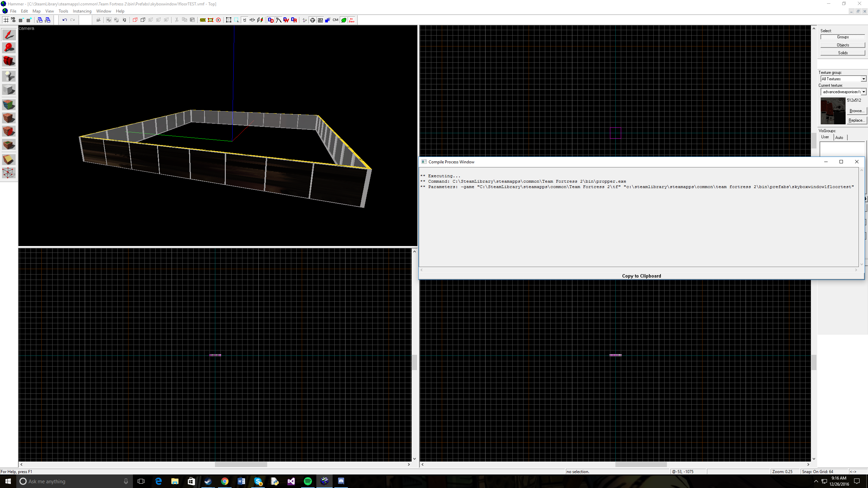Set selection mode to Solids
This screenshot has height=488, width=868.
pyautogui.click(x=843, y=53)
